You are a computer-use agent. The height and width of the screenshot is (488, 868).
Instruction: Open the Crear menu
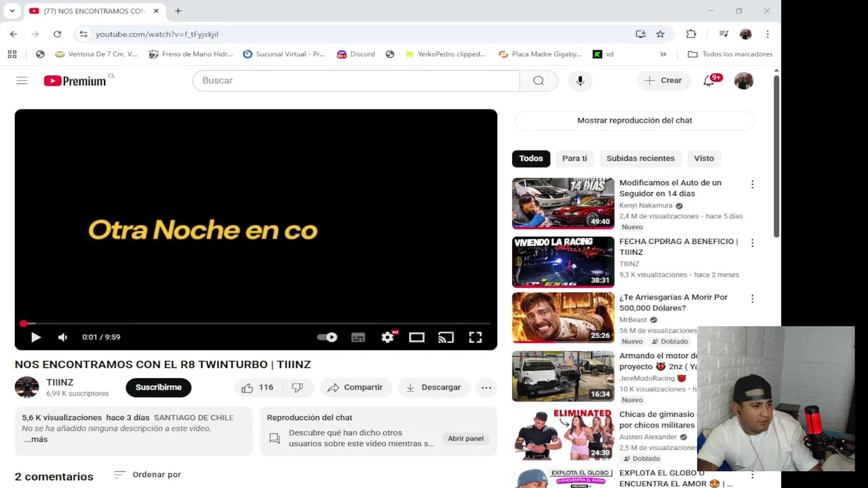click(663, 81)
